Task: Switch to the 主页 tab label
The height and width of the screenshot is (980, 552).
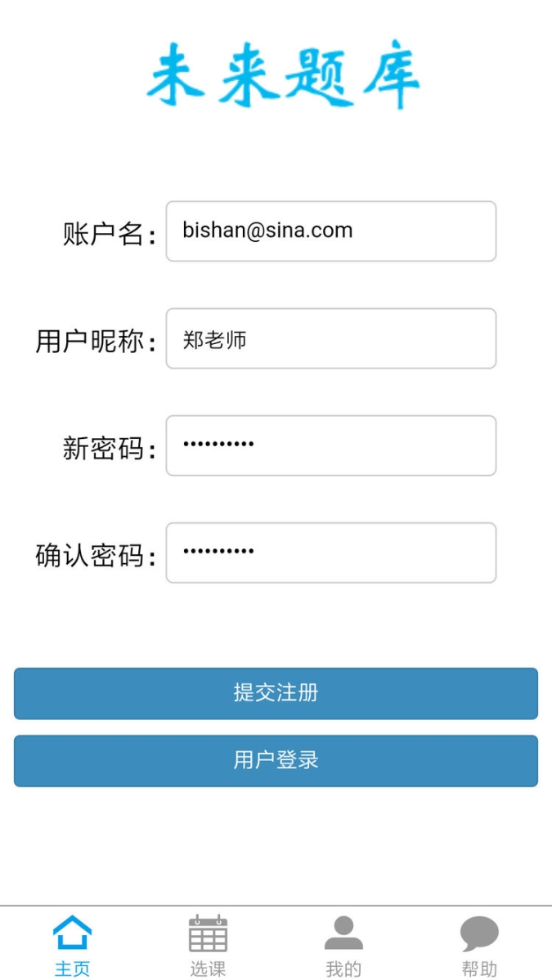Action: coord(73,969)
